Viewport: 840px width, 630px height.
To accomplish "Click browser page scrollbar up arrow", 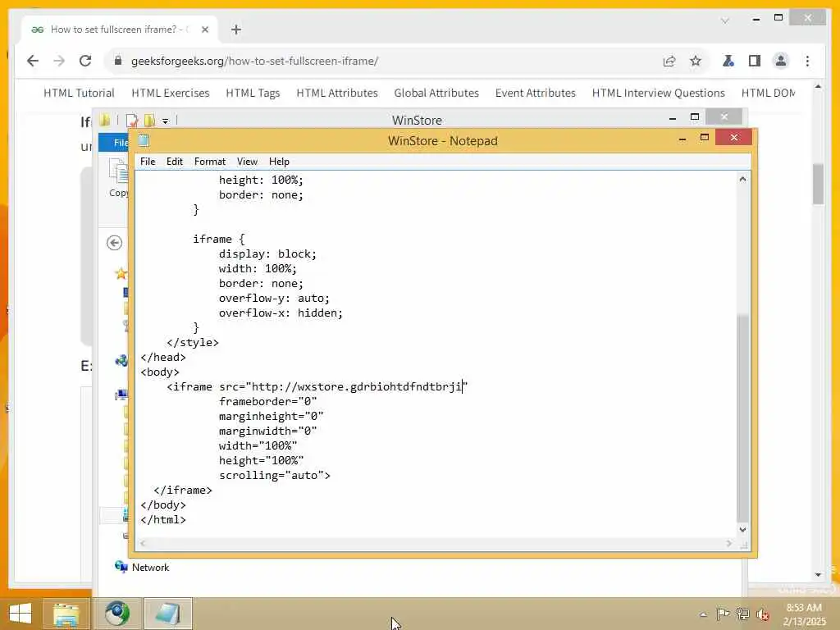I will click(818, 86).
